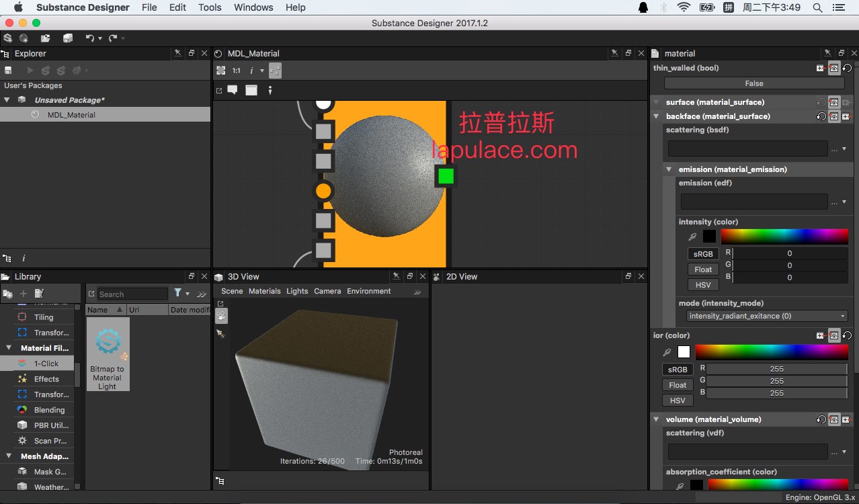Click the new Substance icon in main toolbar

pos(8,38)
